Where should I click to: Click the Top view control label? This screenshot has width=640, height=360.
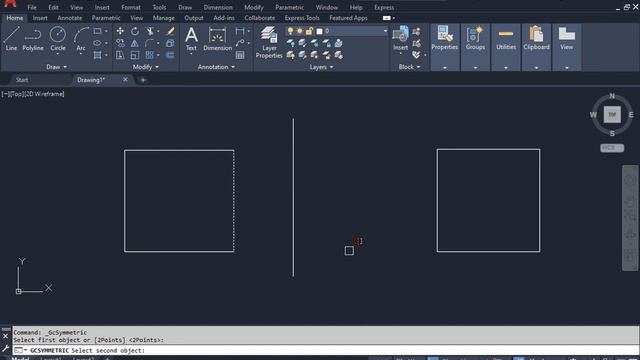(17, 94)
